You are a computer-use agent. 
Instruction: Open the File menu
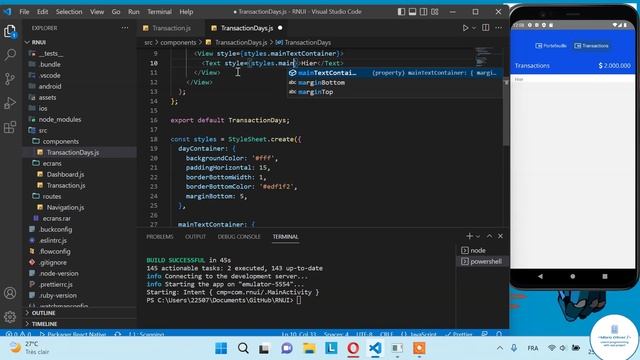coord(24,12)
